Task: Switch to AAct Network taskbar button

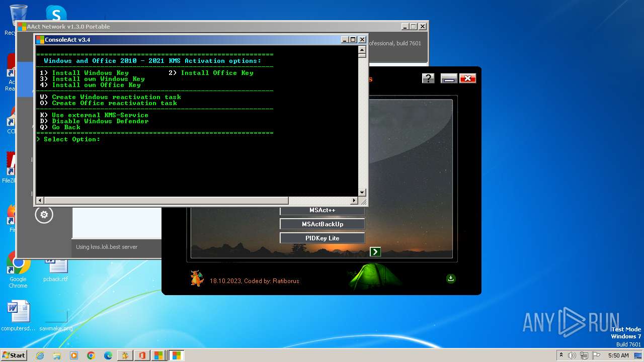Action: (x=159, y=355)
